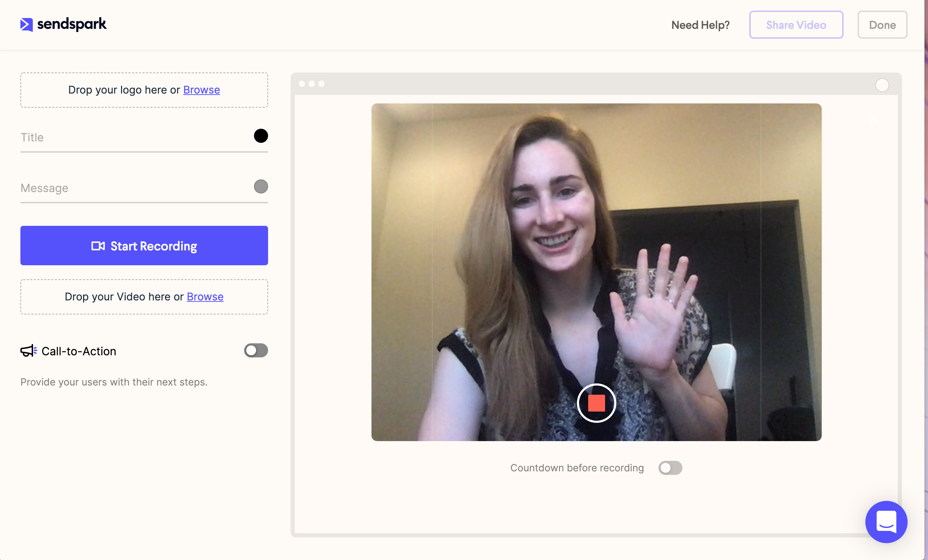Click the Need Help? menu item
Viewport: 928px width, 560px height.
[701, 25]
